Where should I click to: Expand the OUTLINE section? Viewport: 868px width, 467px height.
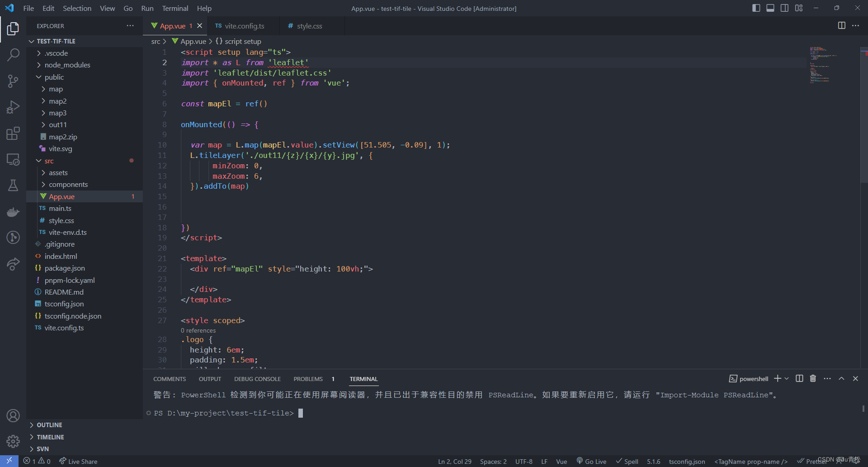pos(85,425)
